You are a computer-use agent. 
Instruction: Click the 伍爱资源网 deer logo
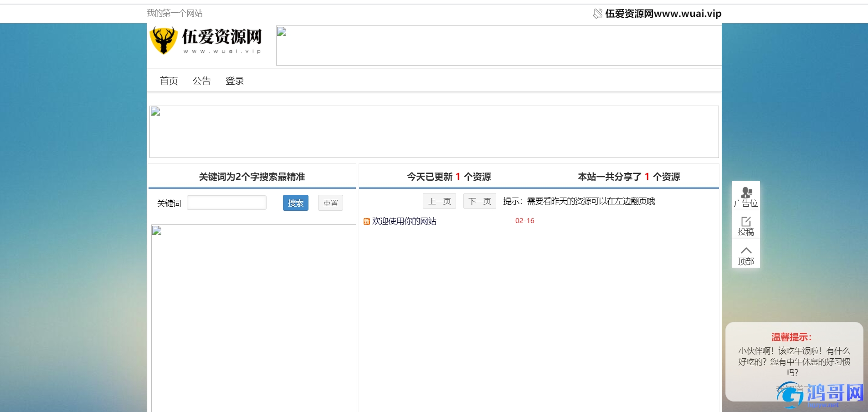click(206, 41)
